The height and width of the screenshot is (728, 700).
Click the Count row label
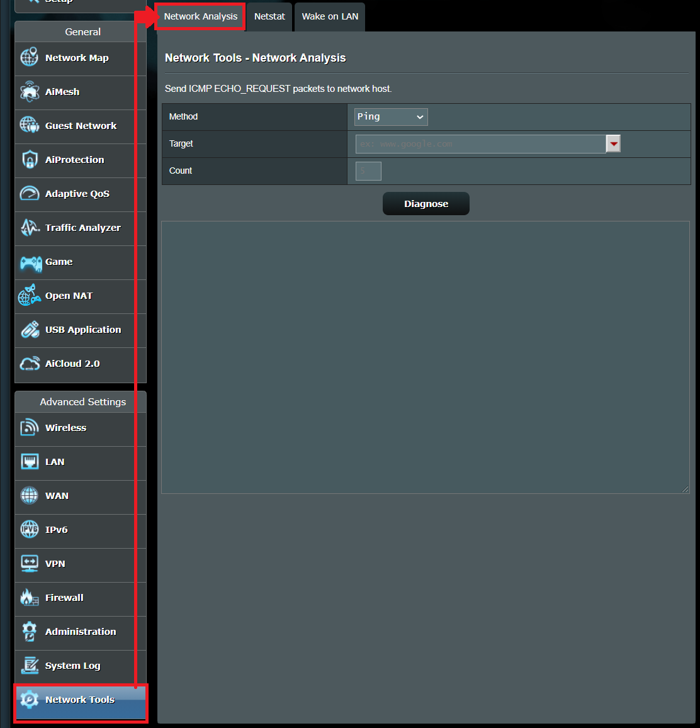click(180, 171)
